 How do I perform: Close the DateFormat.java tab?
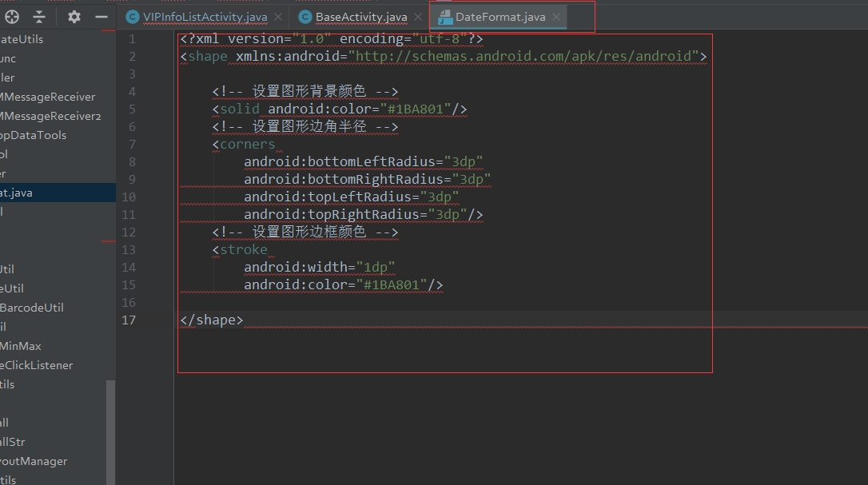pyautogui.click(x=556, y=17)
